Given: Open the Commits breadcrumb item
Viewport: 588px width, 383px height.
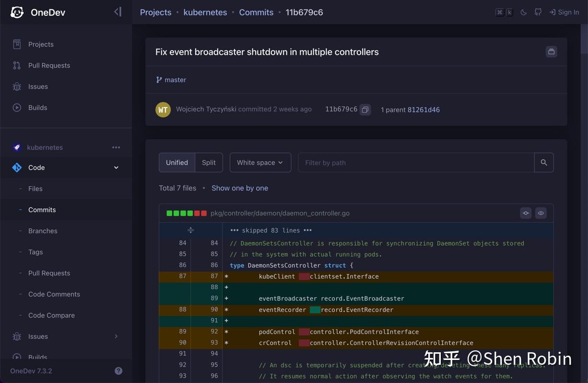Looking at the screenshot, I should (256, 12).
